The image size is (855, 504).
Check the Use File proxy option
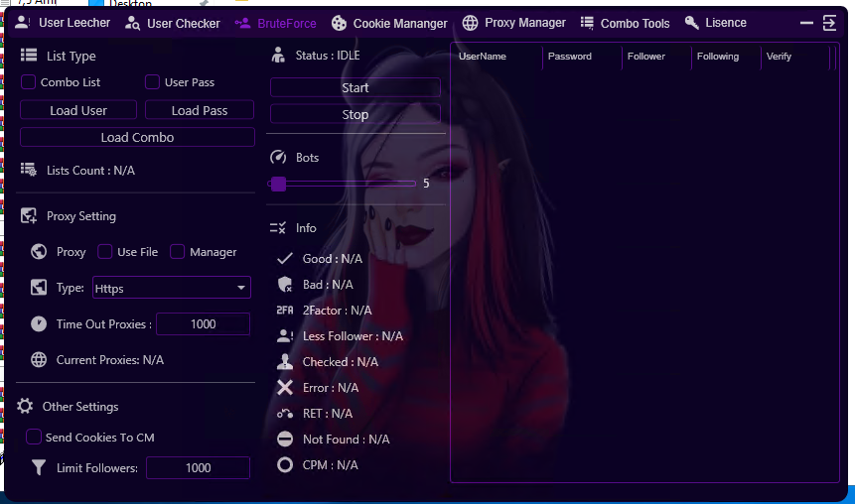point(104,251)
